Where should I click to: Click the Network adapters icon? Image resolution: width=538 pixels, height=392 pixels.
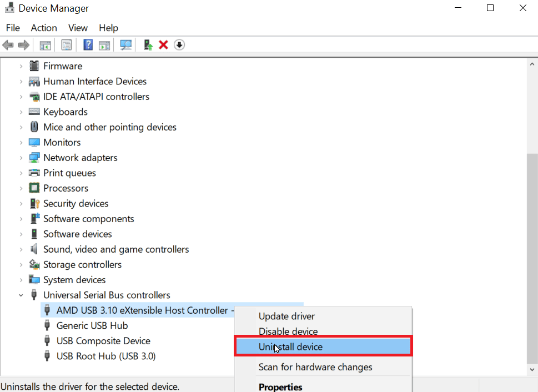click(34, 158)
